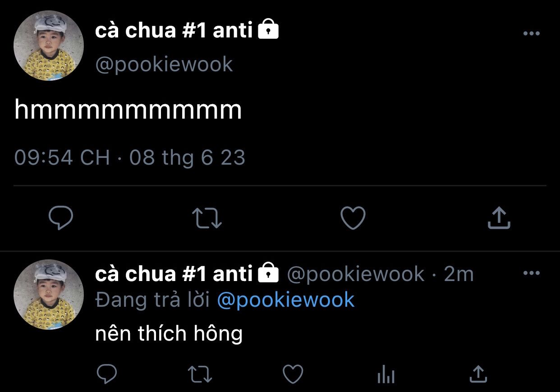560x392 pixels.
Task: Open the 'nên thích hông' reply text
Action: (169, 333)
